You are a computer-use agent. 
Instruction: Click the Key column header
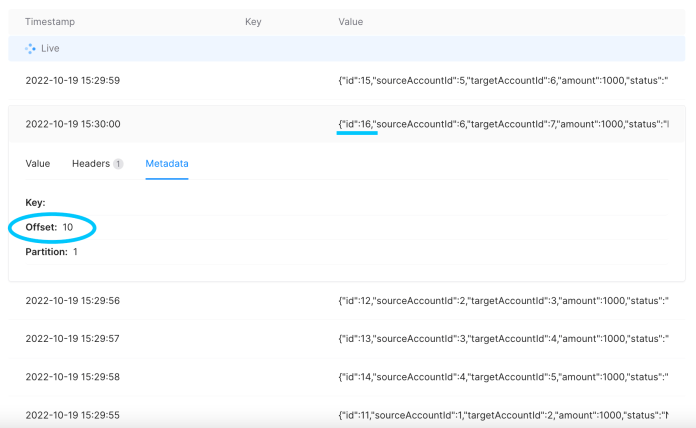tap(253, 22)
